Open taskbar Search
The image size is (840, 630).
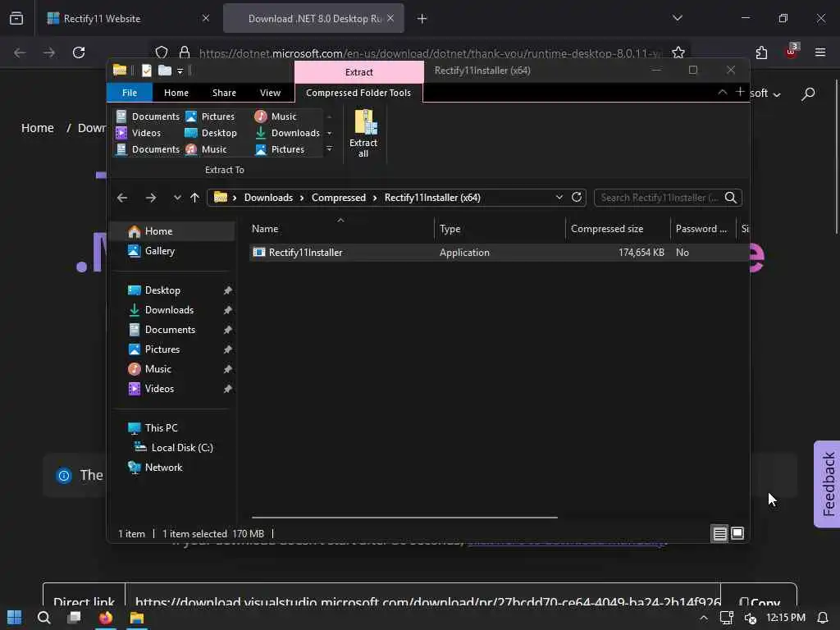[x=44, y=618]
